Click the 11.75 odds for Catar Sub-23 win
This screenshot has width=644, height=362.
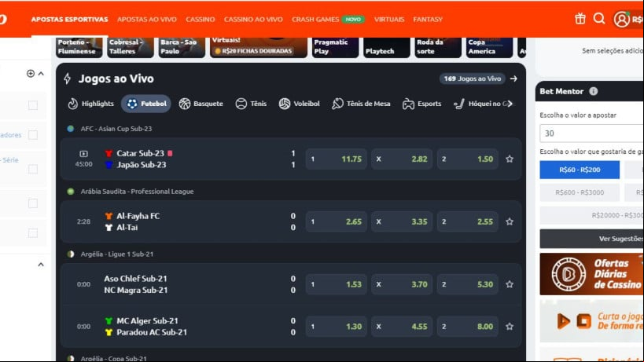336,159
